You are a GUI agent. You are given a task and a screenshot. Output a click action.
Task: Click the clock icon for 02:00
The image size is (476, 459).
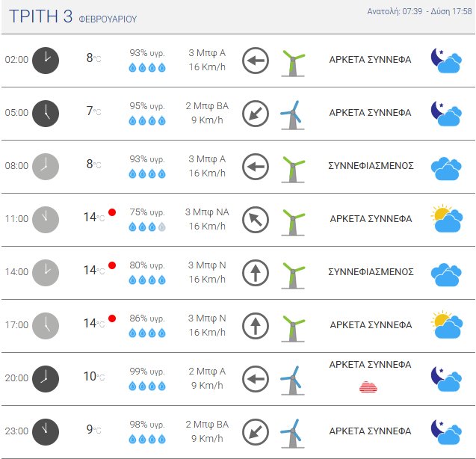(x=46, y=60)
